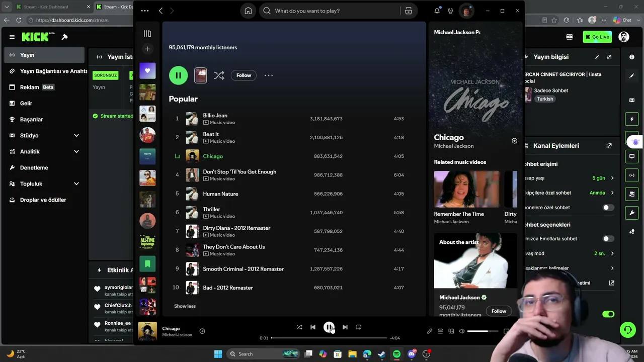The image size is (644, 362).
Task: Adjust the Spotify volume slider
Action: [482, 331]
